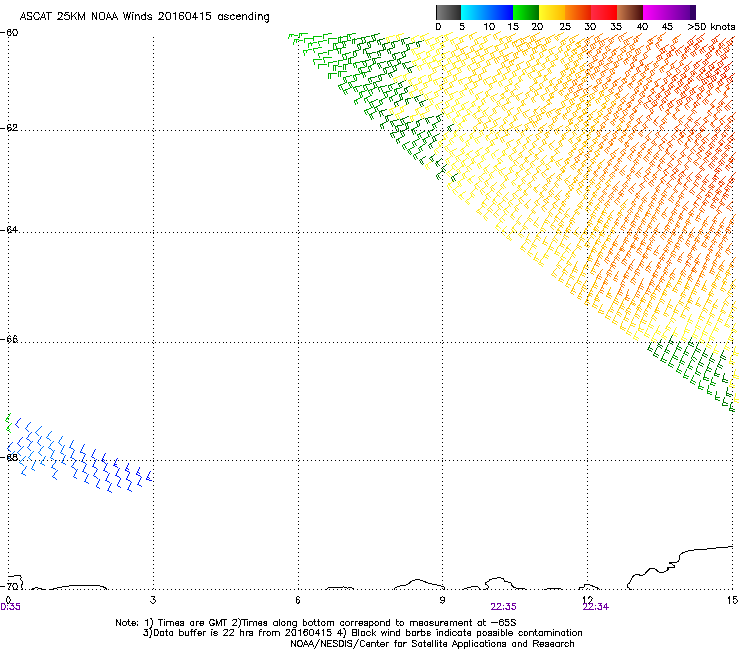
Task: Click the 'NOAA/NESDIS/Center for Satellite Applications and Research' credit
Action: [x=432, y=644]
